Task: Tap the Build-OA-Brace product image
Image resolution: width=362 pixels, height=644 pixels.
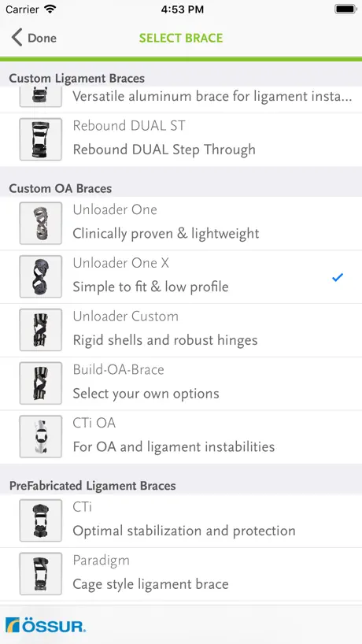Action: (x=41, y=383)
